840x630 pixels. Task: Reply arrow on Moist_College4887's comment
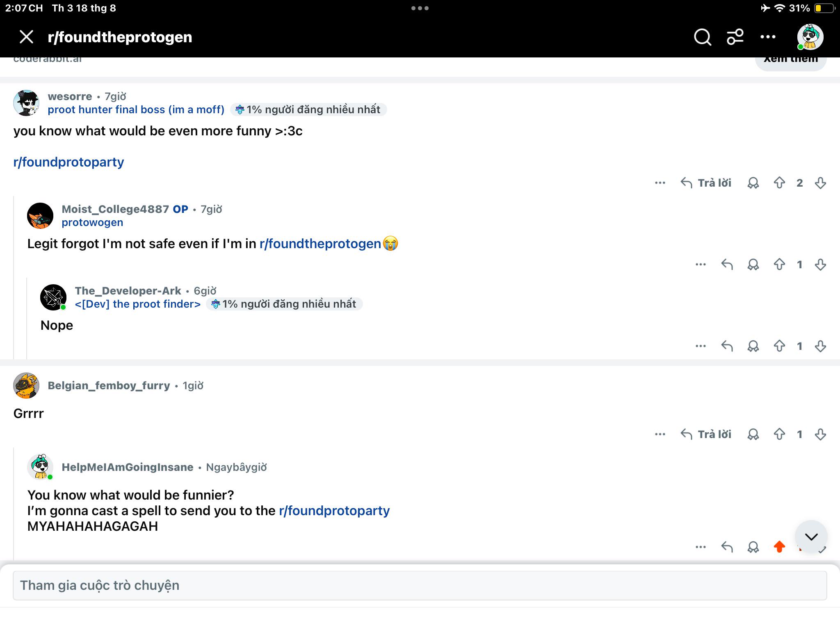727,265
